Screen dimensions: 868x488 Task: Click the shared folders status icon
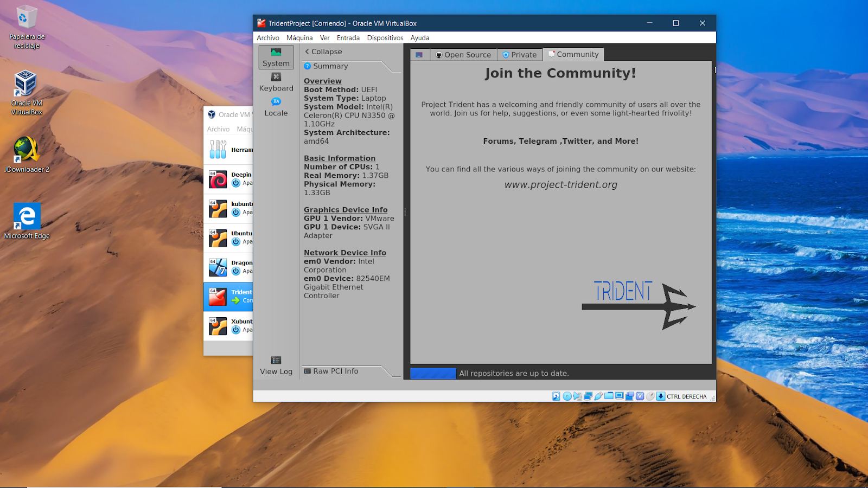609,396
